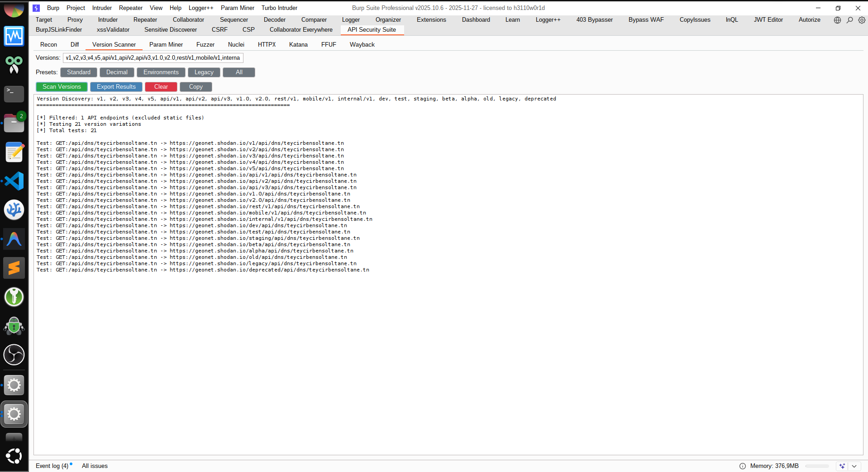The width and height of the screenshot is (868, 472).
Task: Select the xssValidator tab
Action: tap(113, 30)
